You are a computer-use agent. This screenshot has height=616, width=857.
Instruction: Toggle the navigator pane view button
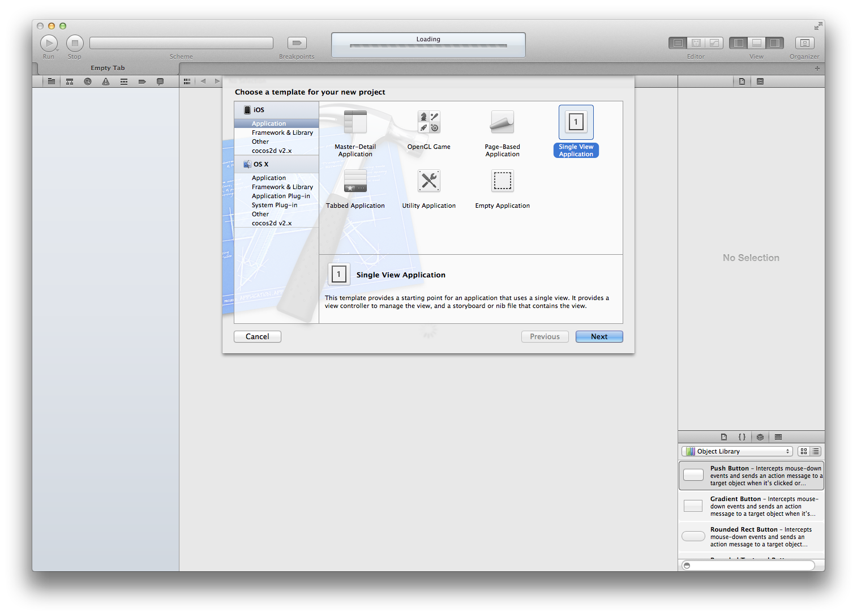coord(738,43)
